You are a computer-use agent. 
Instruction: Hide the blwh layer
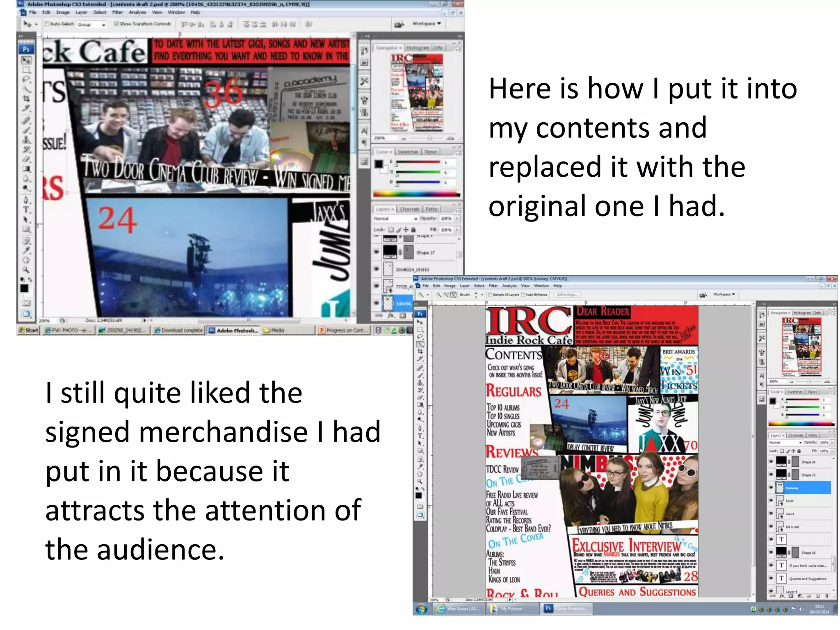[x=771, y=501]
